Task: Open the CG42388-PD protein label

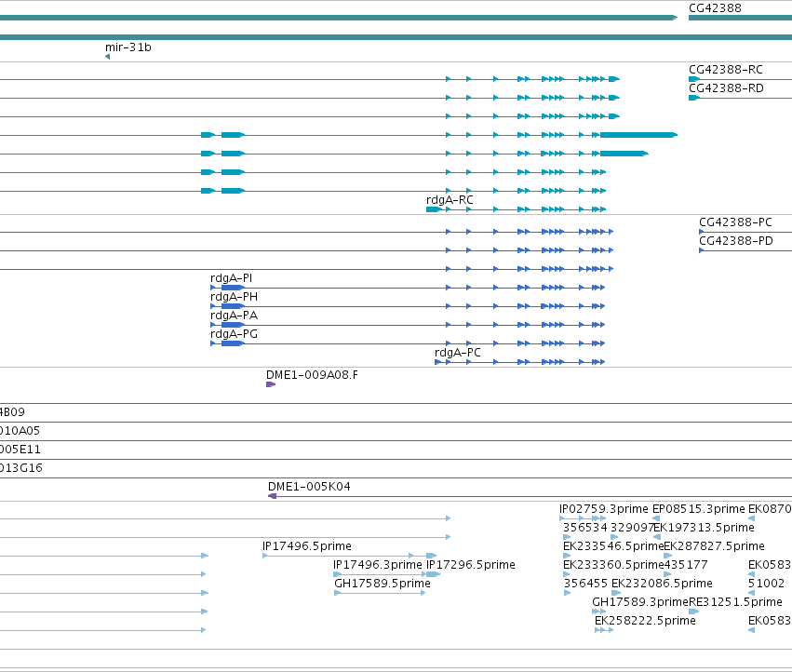Action: (736, 241)
